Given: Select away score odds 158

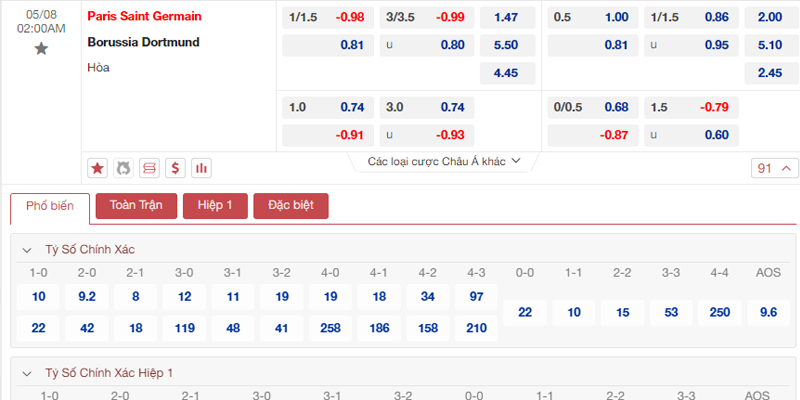Looking at the screenshot, I should pyautogui.click(x=428, y=329).
